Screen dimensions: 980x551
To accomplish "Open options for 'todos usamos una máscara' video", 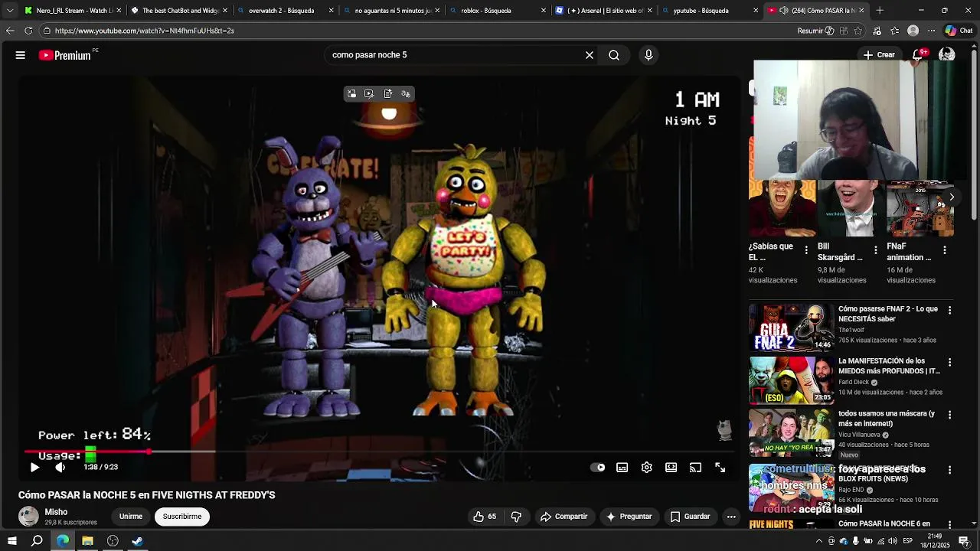I will tap(949, 415).
